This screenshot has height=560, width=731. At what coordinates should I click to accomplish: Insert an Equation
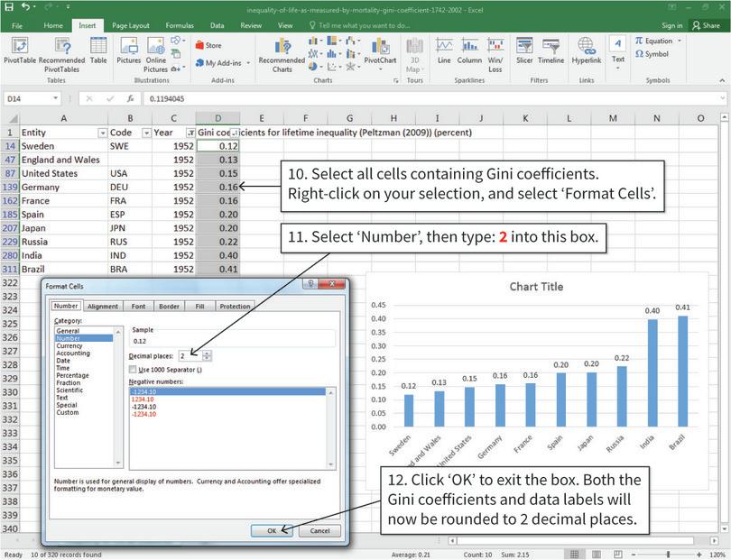pos(657,40)
